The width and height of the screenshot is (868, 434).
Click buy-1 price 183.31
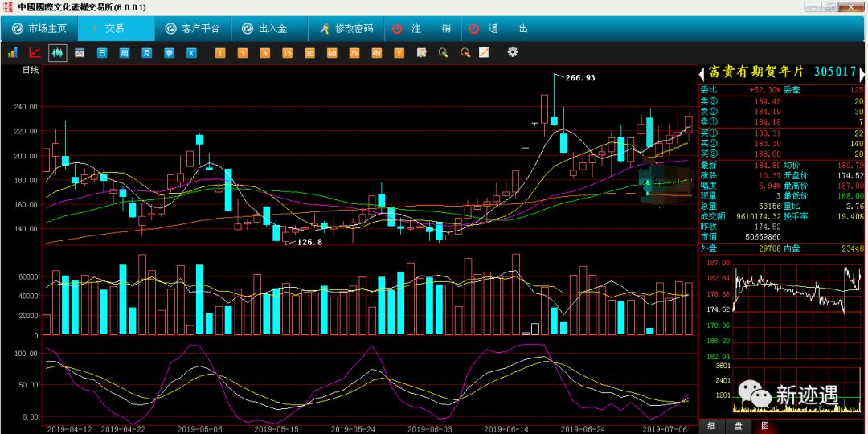click(x=766, y=133)
